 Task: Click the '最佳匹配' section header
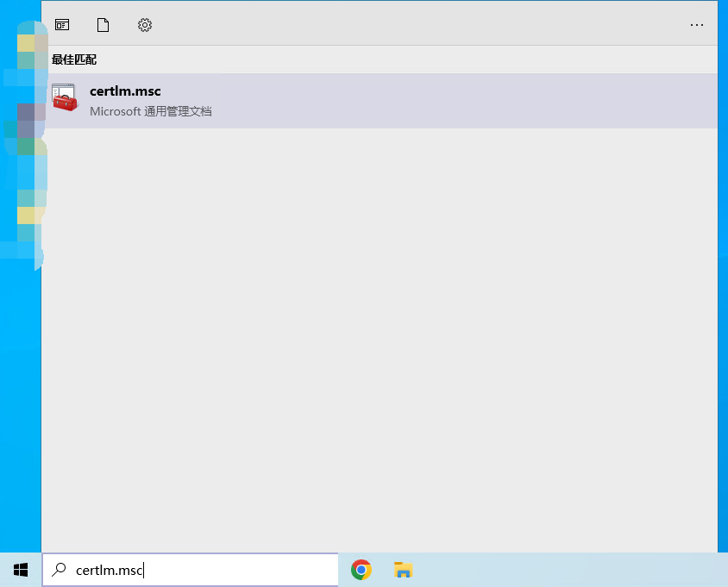tap(74, 59)
